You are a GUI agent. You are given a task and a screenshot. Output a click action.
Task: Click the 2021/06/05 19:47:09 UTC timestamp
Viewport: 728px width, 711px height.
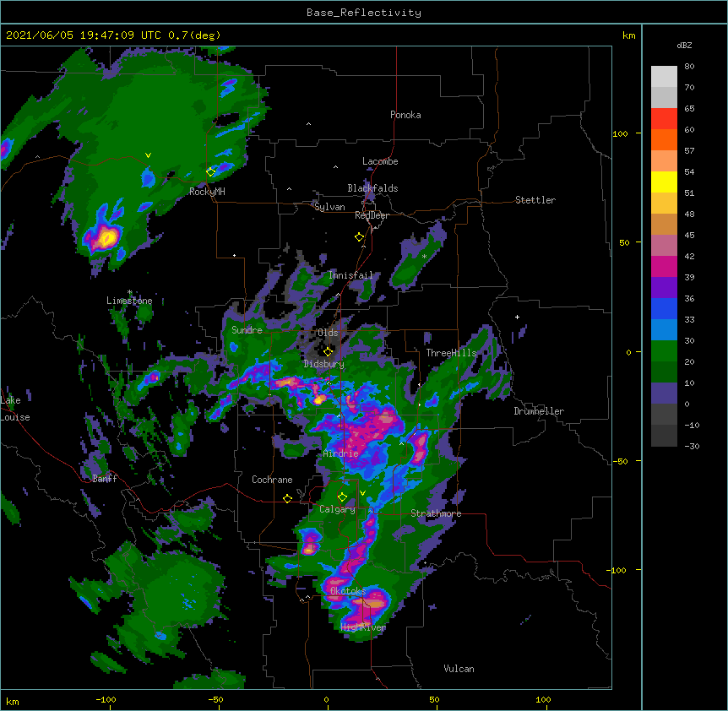pos(84,35)
